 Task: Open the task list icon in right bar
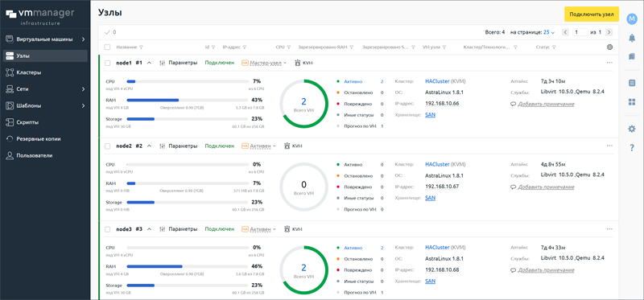click(x=632, y=83)
